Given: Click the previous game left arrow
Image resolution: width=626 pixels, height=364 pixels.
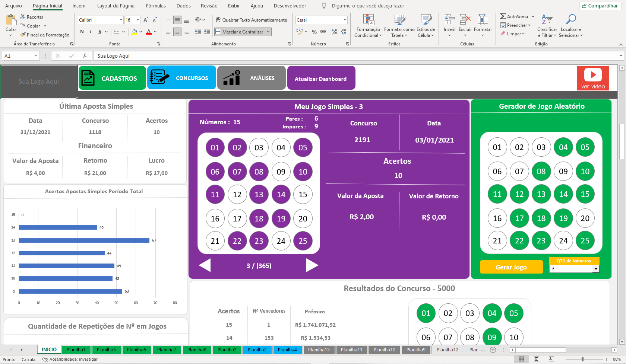Looking at the screenshot, I should point(205,265).
